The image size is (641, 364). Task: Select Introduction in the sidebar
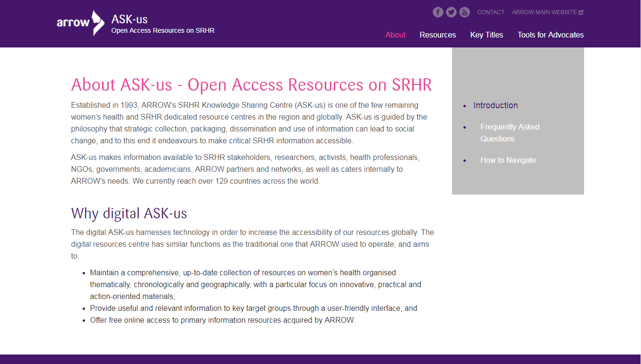[495, 105]
